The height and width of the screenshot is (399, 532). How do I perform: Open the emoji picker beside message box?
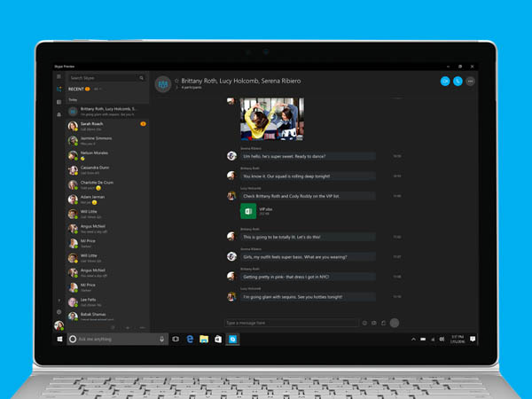[x=364, y=323]
